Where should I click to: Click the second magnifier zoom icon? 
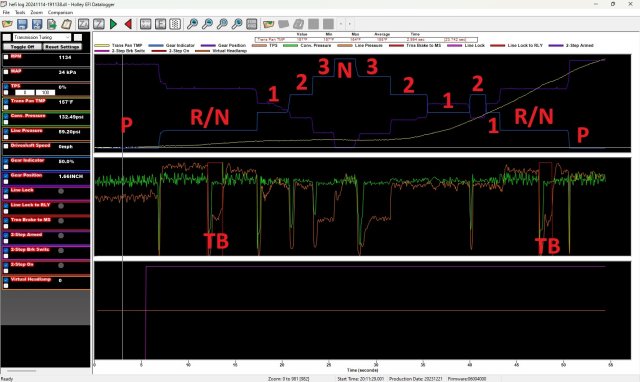(207, 24)
